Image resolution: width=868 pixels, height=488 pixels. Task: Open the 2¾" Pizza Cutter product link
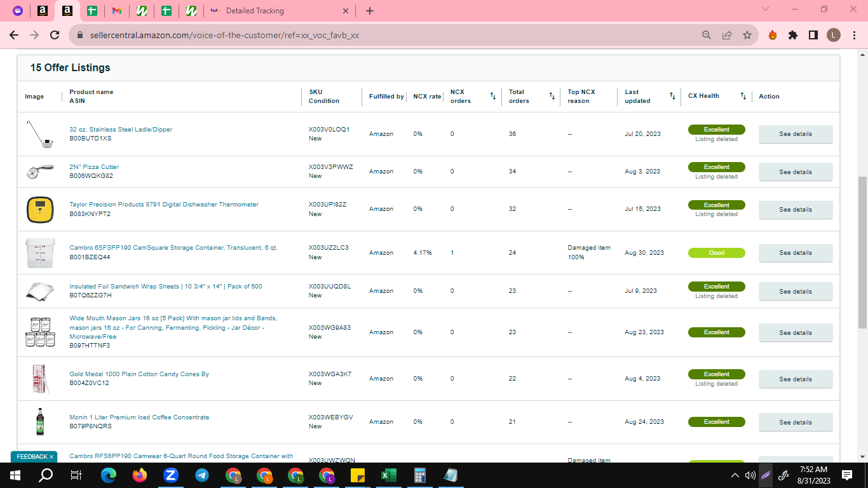click(94, 167)
